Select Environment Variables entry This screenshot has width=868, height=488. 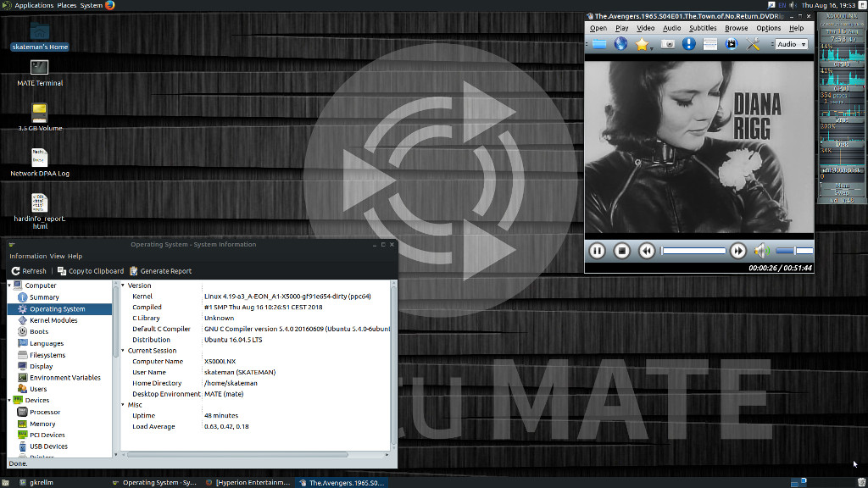pyautogui.click(x=64, y=378)
